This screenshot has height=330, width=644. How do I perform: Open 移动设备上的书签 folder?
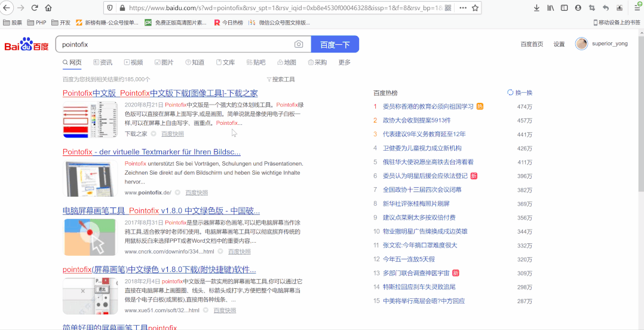[617, 23]
